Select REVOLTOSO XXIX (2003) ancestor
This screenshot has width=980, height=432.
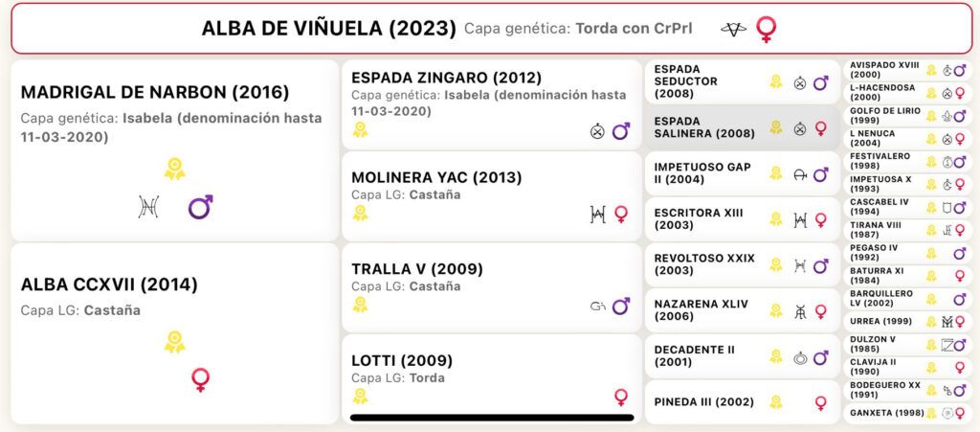point(743,264)
